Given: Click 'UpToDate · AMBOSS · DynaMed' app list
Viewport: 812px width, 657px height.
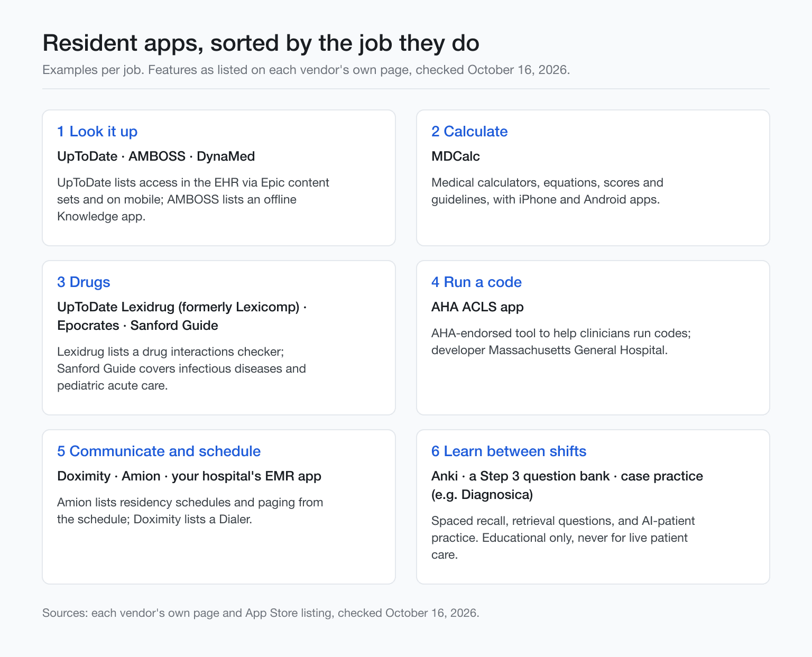Looking at the screenshot, I should click(156, 156).
